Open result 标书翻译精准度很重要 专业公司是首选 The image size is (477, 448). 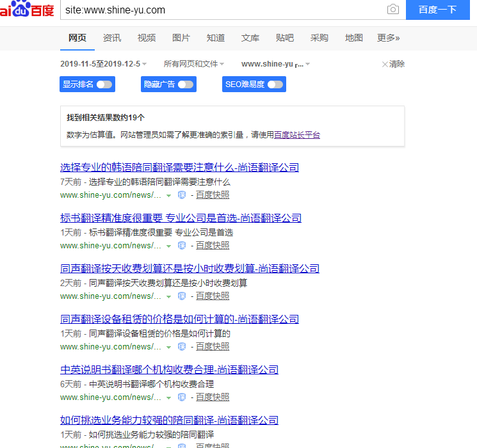(181, 218)
